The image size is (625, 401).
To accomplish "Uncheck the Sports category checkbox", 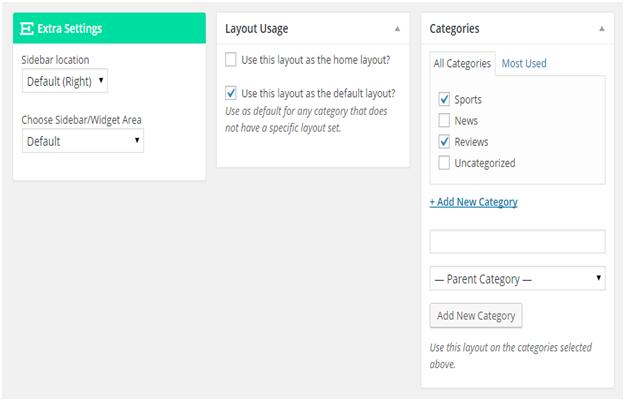I will tap(444, 99).
